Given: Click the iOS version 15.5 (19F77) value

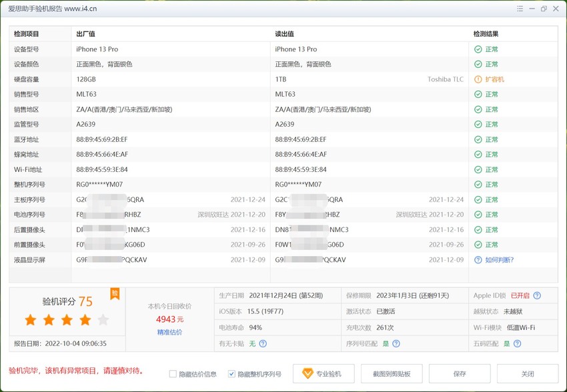Looking at the screenshot, I should click(x=265, y=311).
